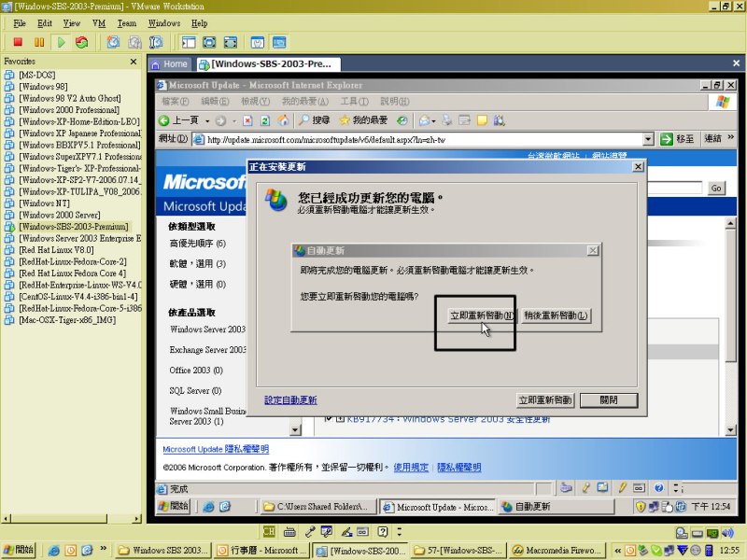Viewport: 747px width, 560px height.
Task: Click the 立即重新啟動(N) restart now button
Action: 482,315
